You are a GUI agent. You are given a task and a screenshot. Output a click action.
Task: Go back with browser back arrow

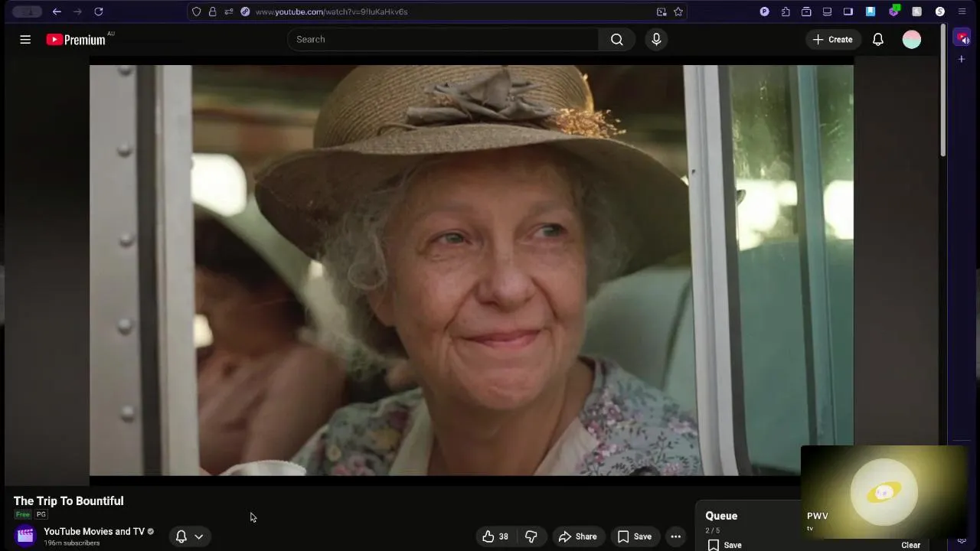click(x=57, y=11)
